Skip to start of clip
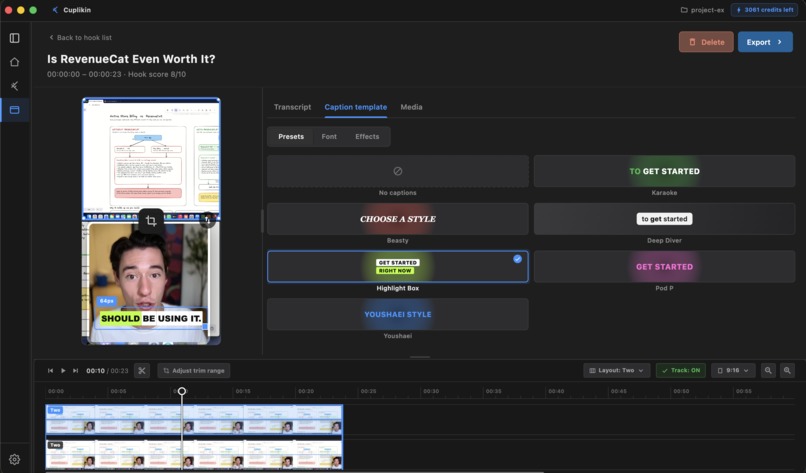Screen dimensions: 806x473 pyautogui.click(x=50, y=371)
